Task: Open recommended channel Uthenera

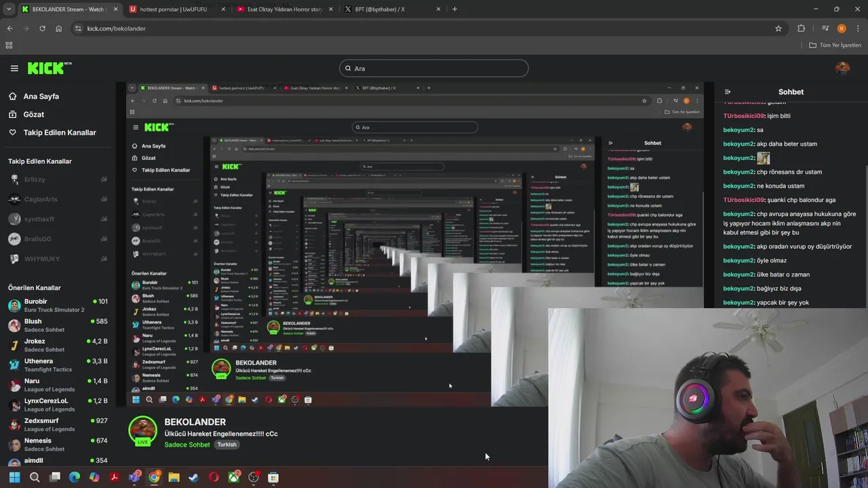Action: [x=58, y=365]
